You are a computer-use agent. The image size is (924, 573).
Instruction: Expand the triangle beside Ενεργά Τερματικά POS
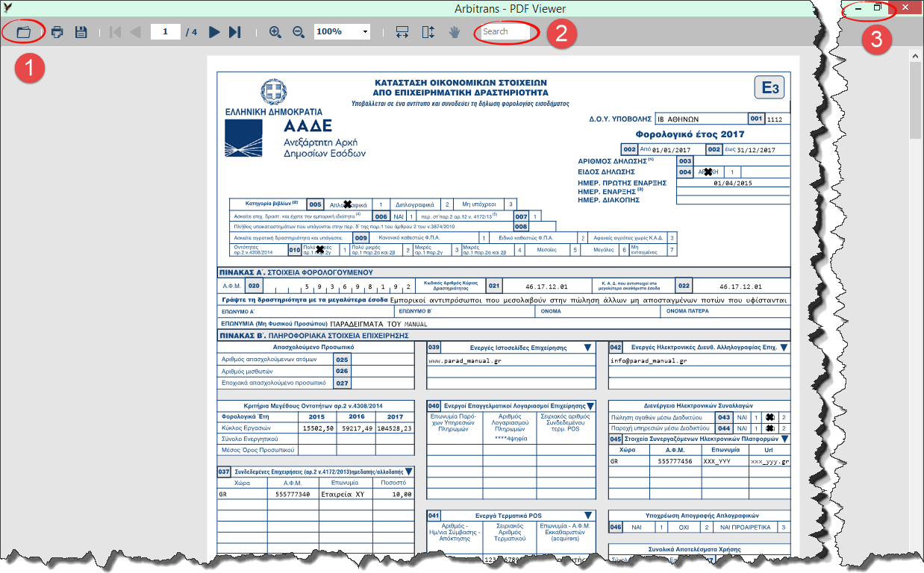(x=587, y=516)
